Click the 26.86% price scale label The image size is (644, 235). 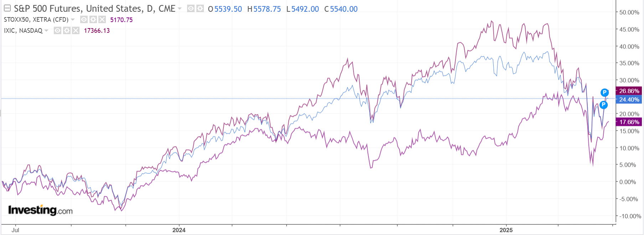pos(629,91)
